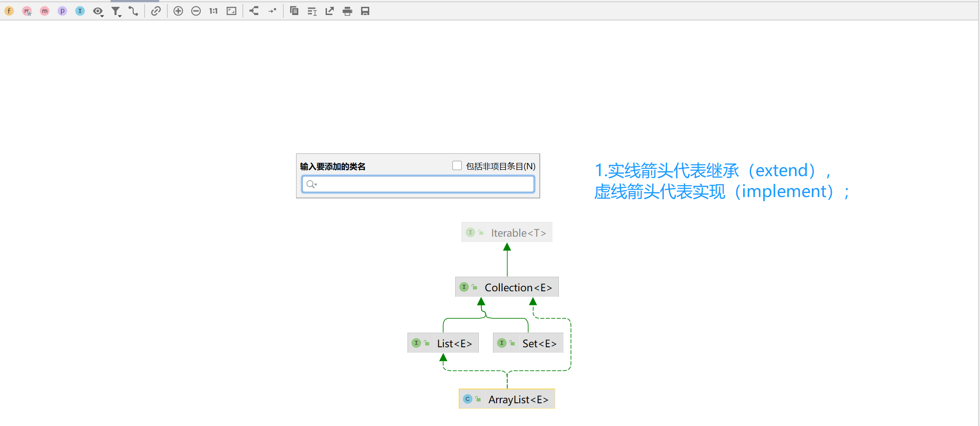Toggle the Methods (m) display button
This screenshot has width=980, height=426.
coord(45,11)
